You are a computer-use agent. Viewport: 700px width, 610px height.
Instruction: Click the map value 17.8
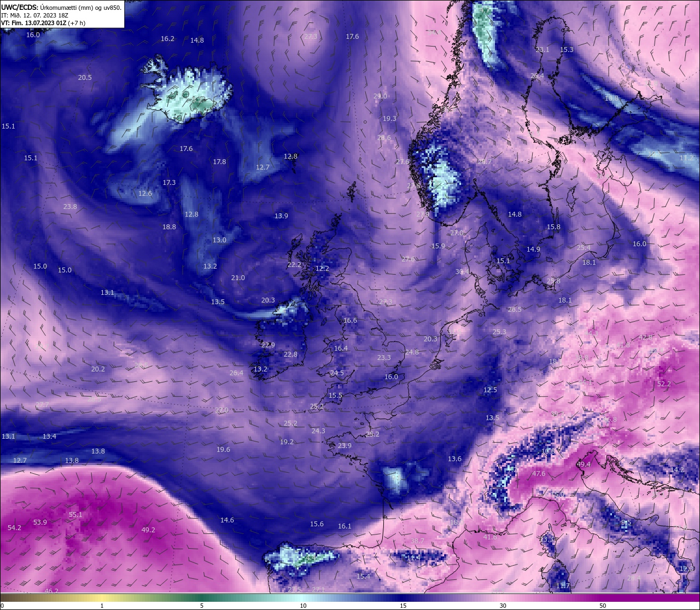click(219, 162)
